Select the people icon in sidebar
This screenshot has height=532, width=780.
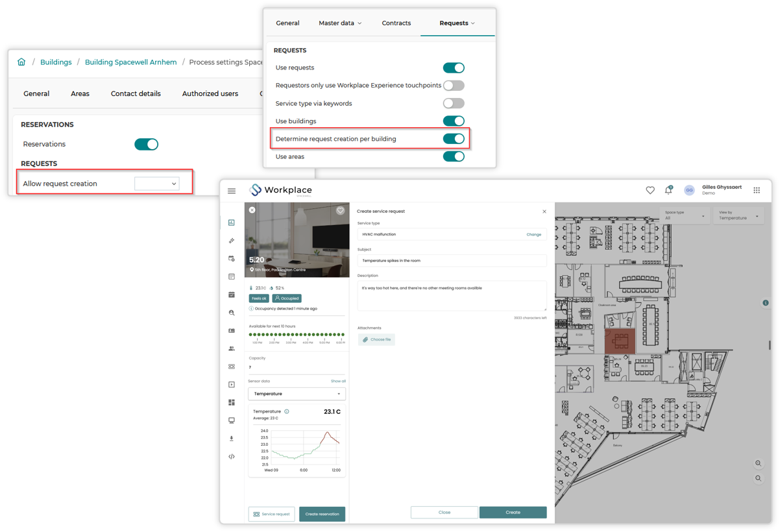click(232, 348)
